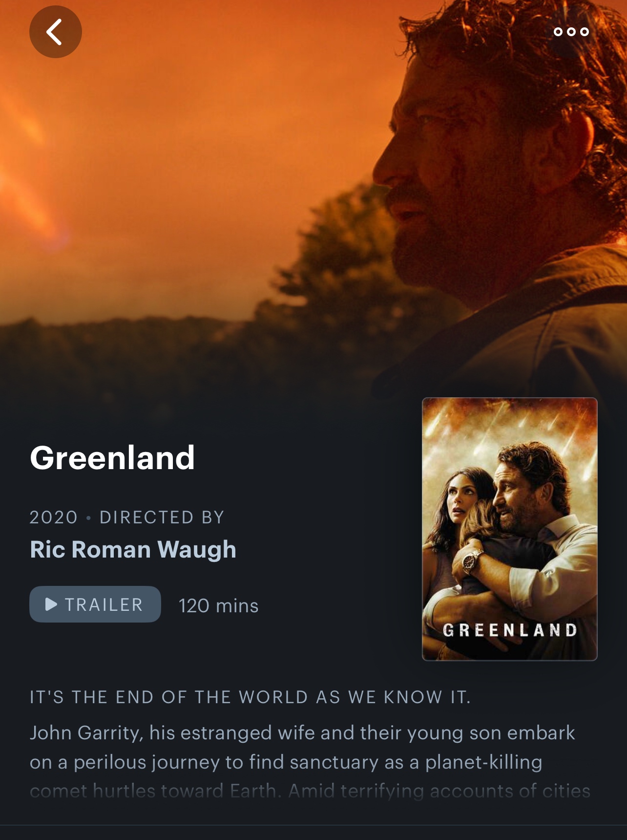This screenshot has width=627, height=840.
Task: Tap the synopsis line starting John Garrity
Action: coord(302,732)
